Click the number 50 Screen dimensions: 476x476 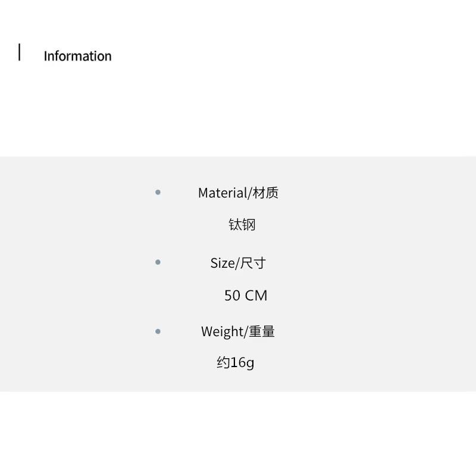click(x=231, y=295)
